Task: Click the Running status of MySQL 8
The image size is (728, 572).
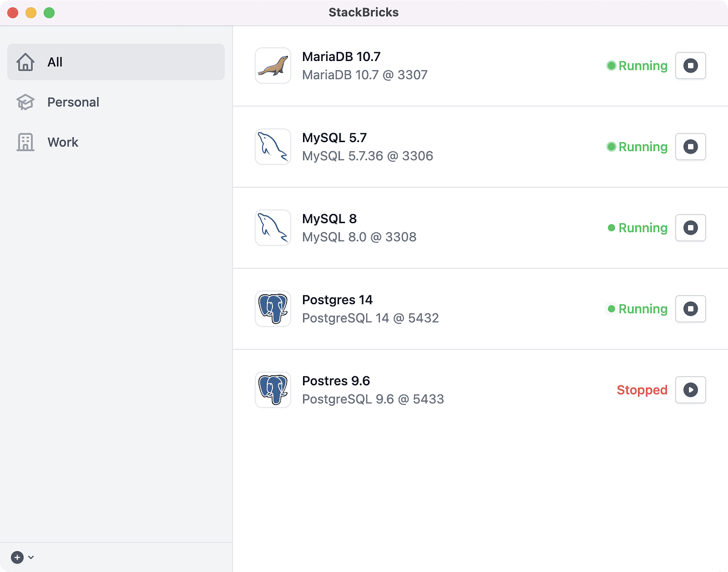Action: pos(637,228)
